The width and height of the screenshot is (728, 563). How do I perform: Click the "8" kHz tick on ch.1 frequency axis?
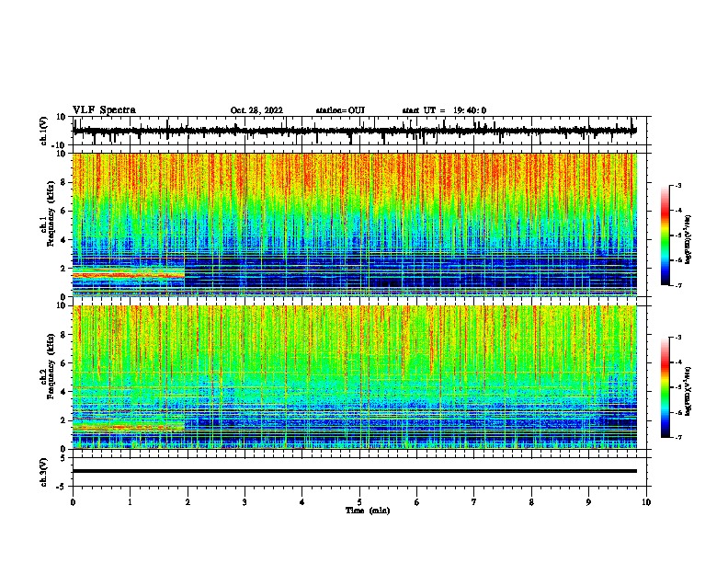coord(63,182)
